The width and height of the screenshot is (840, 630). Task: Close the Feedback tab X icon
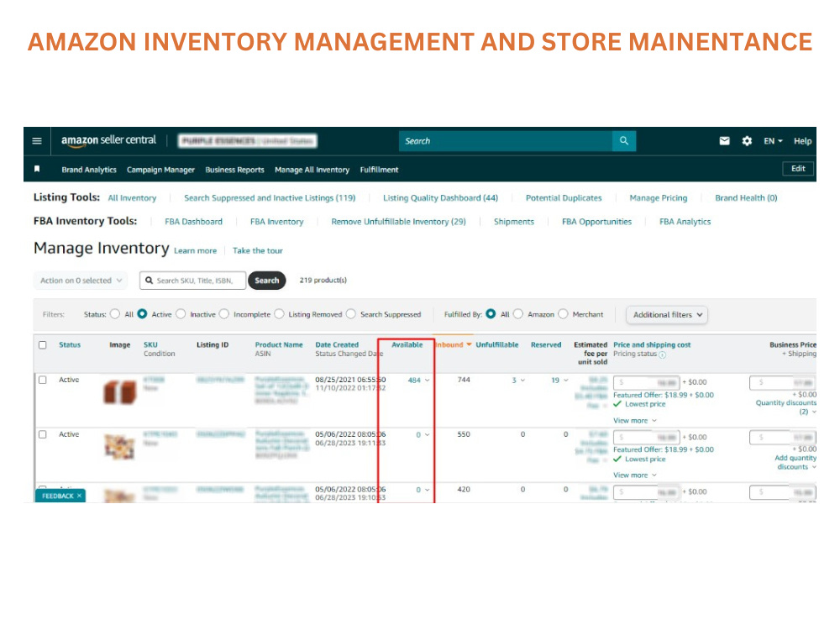click(x=79, y=496)
